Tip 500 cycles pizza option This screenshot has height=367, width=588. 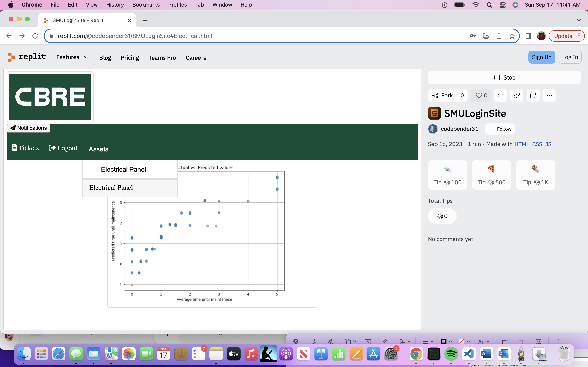click(x=491, y=175)
